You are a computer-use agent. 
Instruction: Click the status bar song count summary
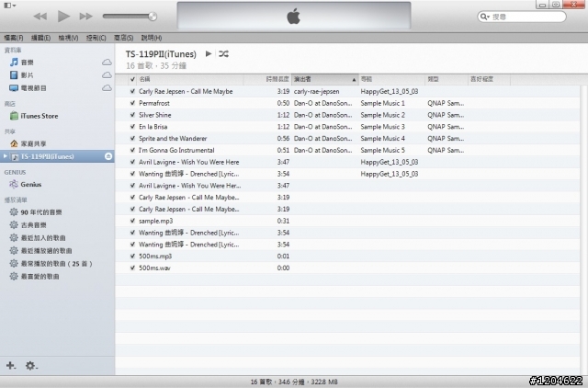click(294, 382)
